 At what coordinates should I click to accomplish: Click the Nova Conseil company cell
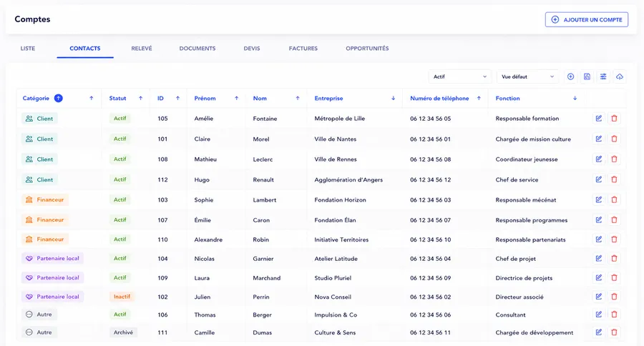333,297
